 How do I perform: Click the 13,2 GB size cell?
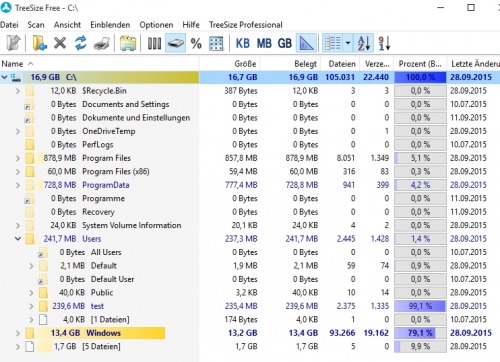coord(242,333)
